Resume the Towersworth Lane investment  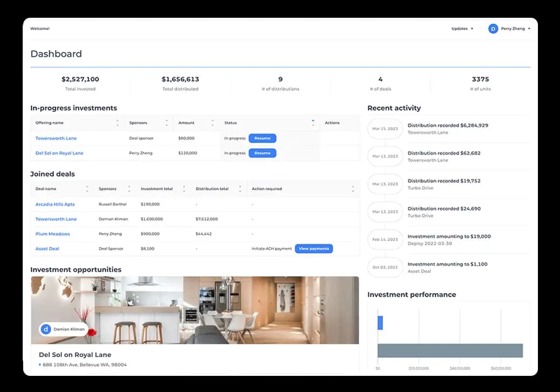point(262,138)
